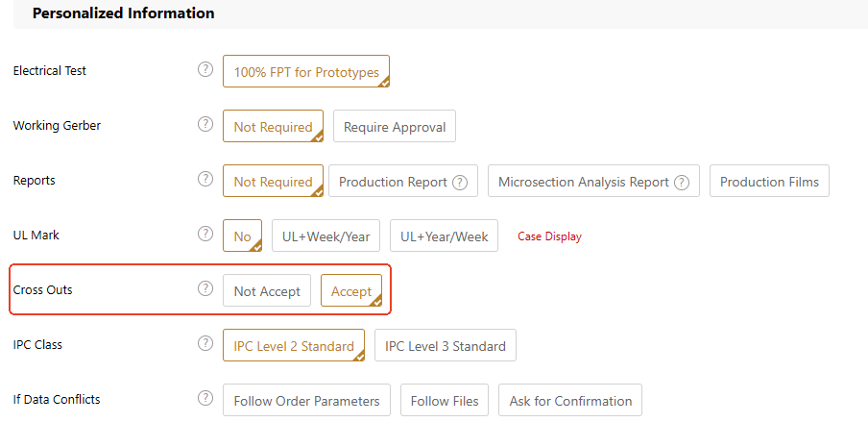Click the help icon inside Production Report

(460, 182)
